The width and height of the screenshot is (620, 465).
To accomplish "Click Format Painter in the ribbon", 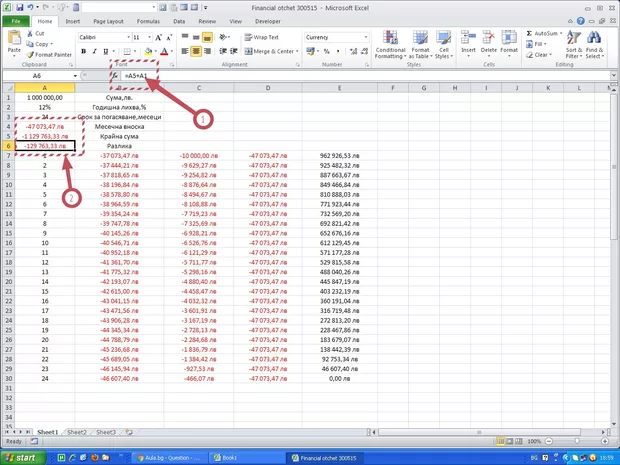I will point(50,54).
